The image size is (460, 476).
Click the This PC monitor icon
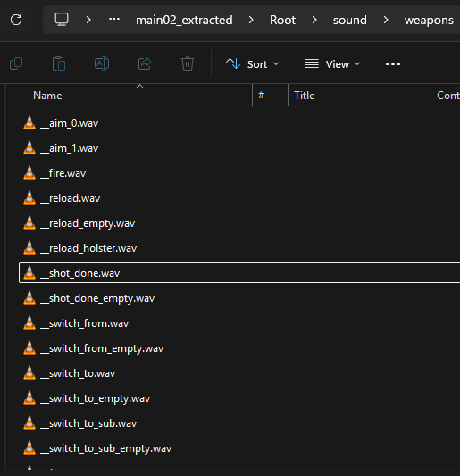(62, 20)
